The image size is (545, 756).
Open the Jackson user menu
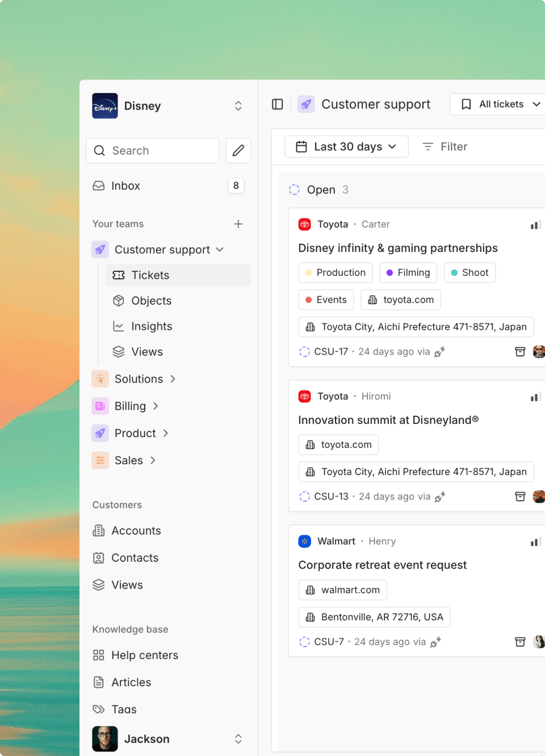(168, 739)
